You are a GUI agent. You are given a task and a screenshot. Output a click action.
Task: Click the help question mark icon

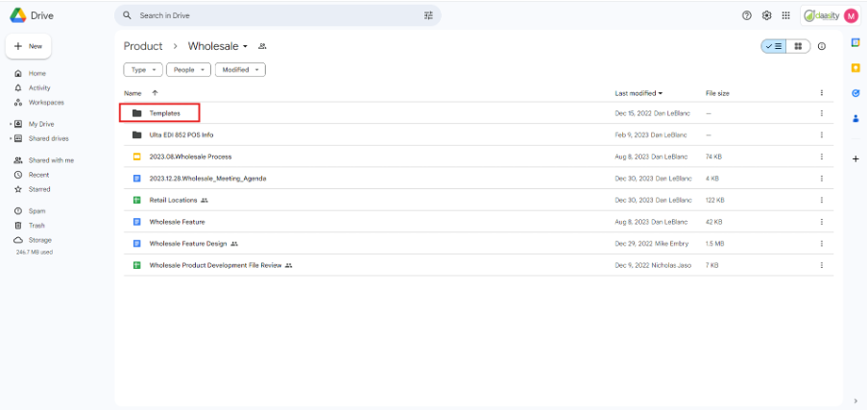[x=747, y=15]
